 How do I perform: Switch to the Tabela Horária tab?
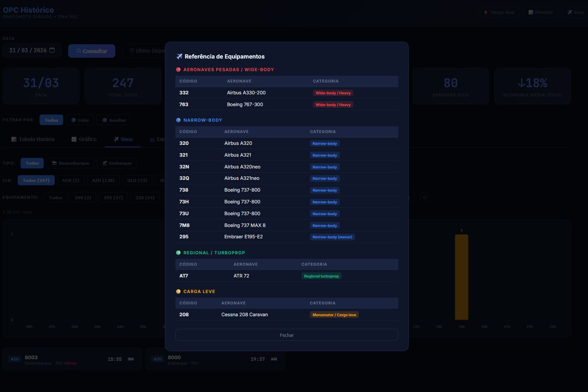[x=33, y=139]
